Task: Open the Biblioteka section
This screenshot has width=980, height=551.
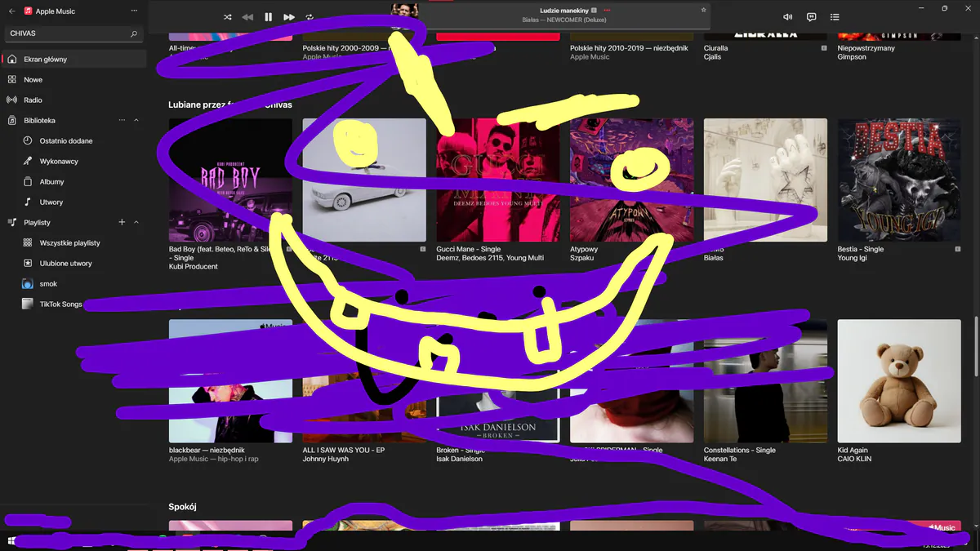Action: tap(39, 120)
